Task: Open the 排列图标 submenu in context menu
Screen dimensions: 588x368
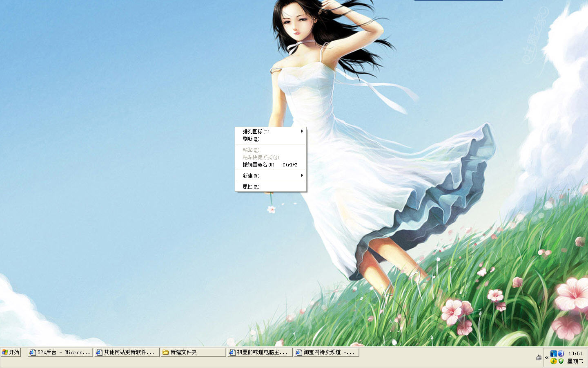Action: pos(271,131)
